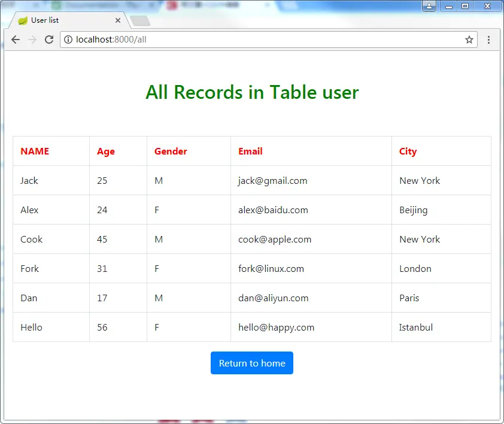Click New York in Jack's row
Image resolution: width=504 pixels, height=424 pixels.
pos(420,180)
